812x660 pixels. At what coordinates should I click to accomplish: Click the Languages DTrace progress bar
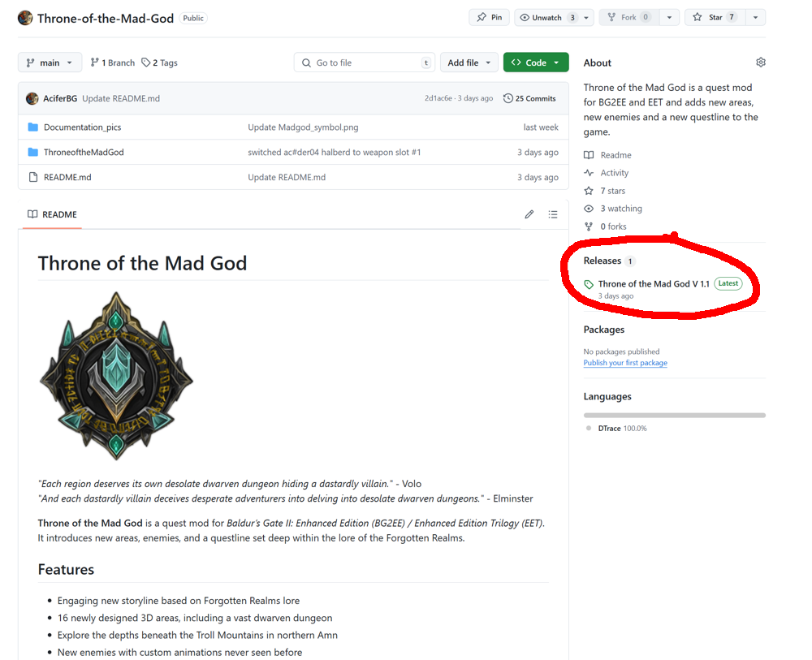click(x=674, y=415)
